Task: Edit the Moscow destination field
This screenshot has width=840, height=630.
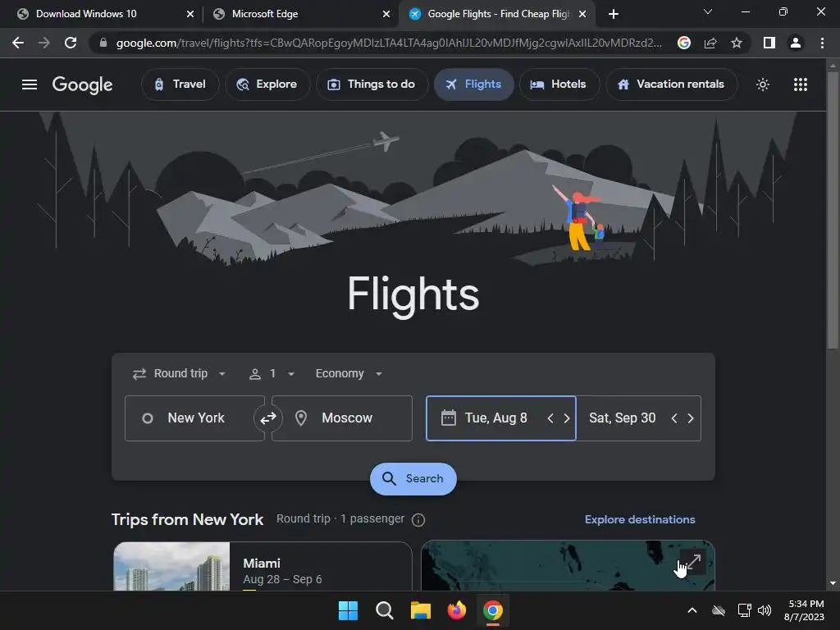Action: [342, 418]
